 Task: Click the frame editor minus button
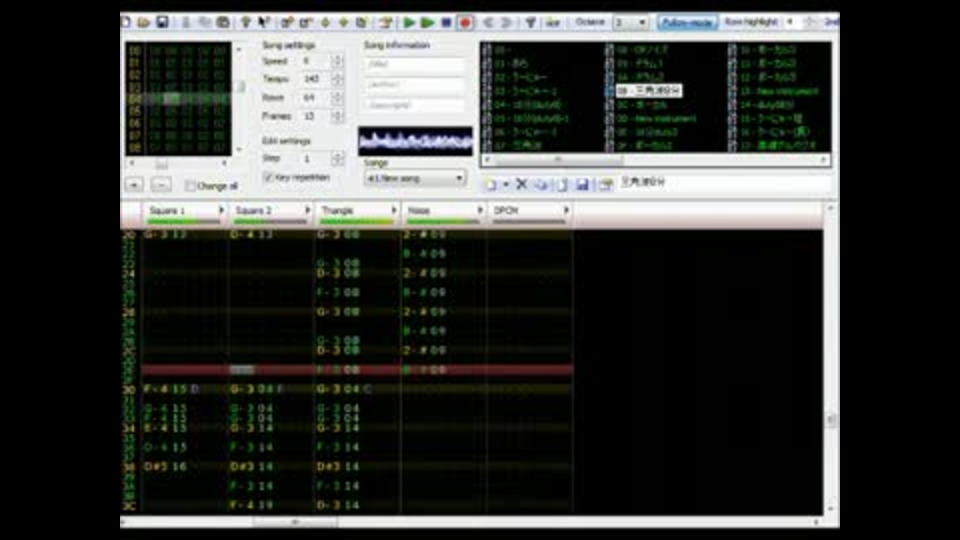pyautogui.click(x=161, y=185)
